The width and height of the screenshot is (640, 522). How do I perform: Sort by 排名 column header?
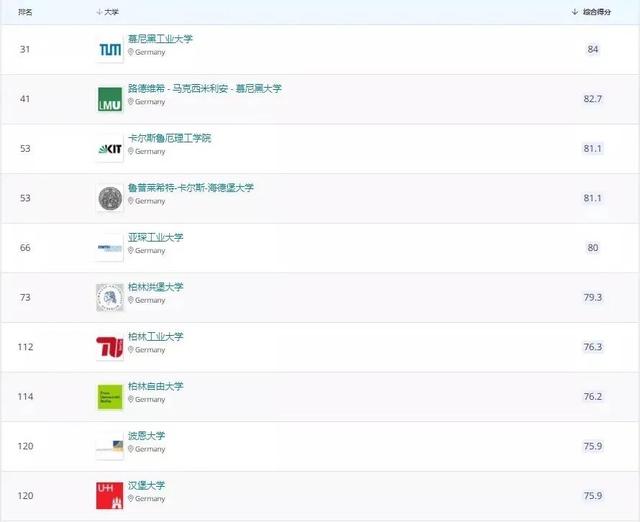point(25,12)
